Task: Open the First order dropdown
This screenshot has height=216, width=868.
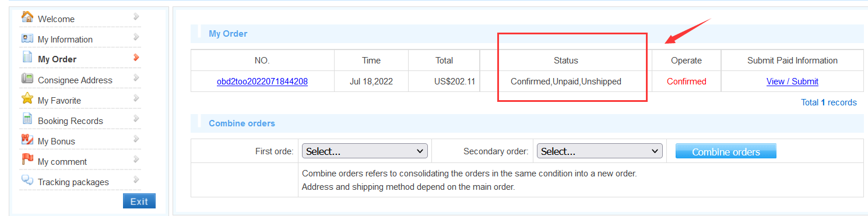Action: [365, 151]
